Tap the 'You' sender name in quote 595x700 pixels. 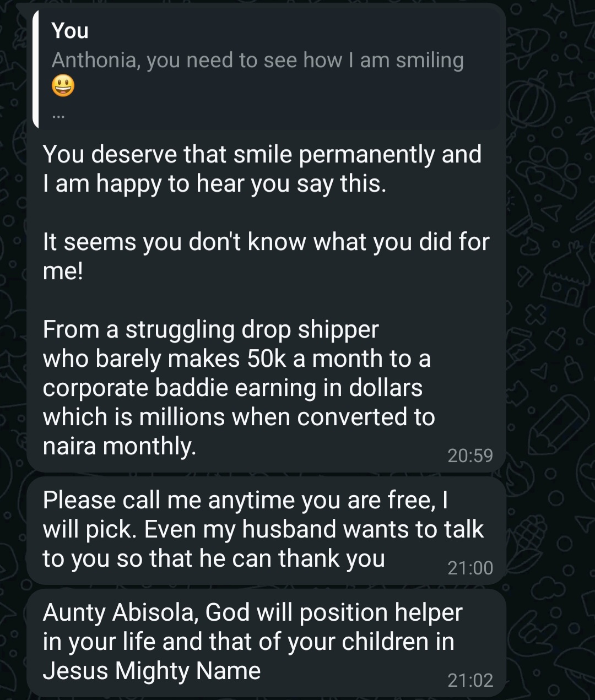[70, 31]
